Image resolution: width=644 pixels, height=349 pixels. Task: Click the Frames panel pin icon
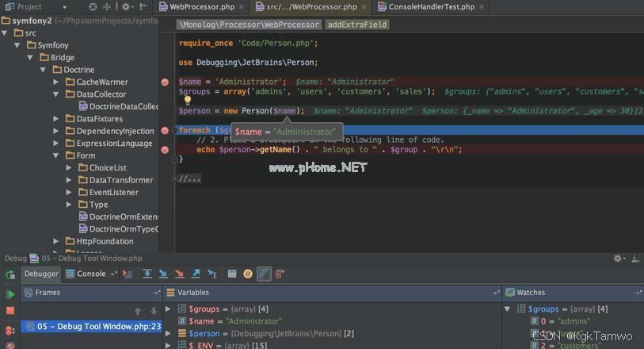tap(157, 293)
